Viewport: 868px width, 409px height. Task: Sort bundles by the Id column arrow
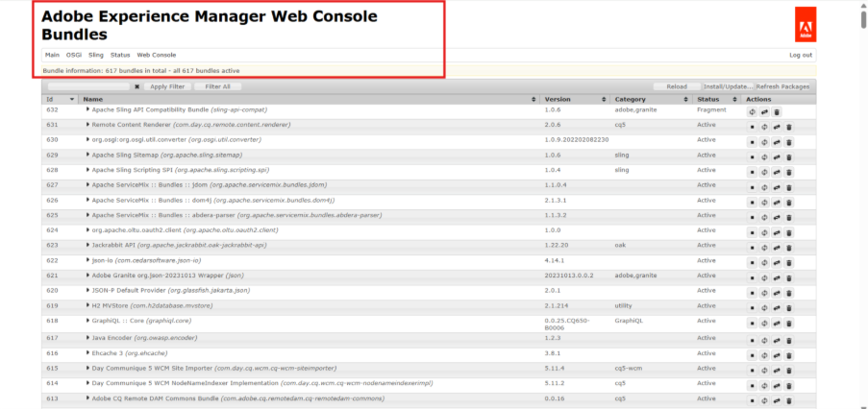point(71,100)
